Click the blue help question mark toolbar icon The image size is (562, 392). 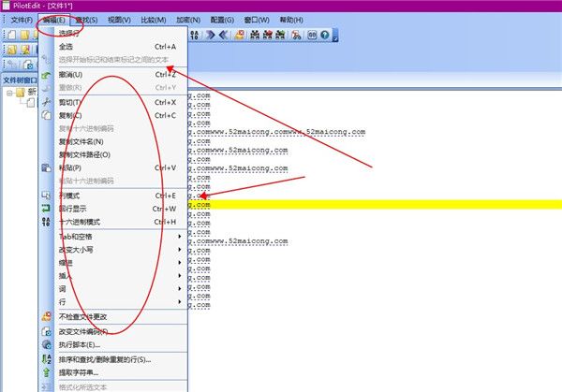[x=324, y=36]
